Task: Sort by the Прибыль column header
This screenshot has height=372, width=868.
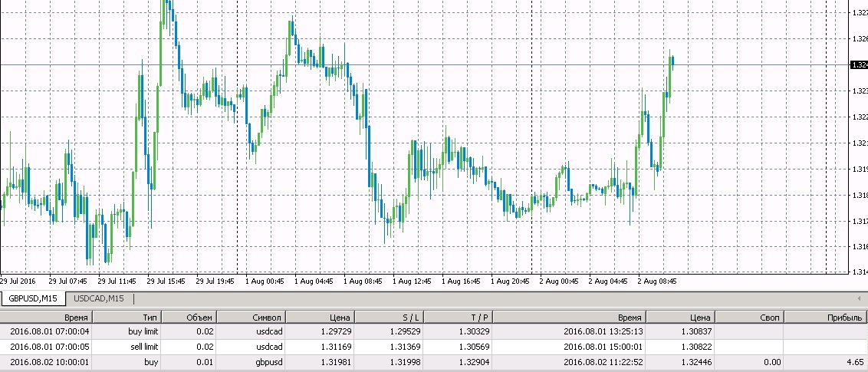Action: [x=825, y=318]
